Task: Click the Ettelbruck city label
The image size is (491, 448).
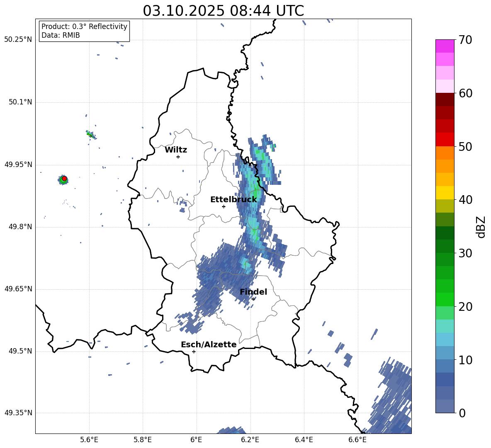Action: 233,200
